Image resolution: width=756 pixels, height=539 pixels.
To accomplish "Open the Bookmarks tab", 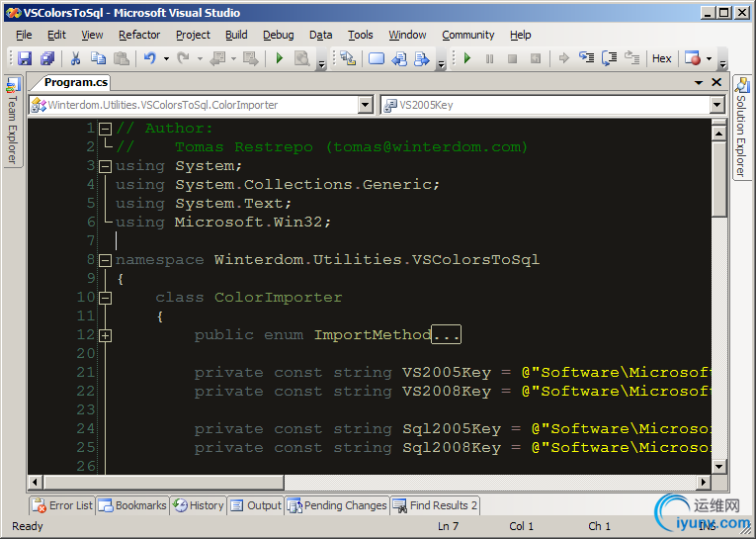I will point(132,505).
